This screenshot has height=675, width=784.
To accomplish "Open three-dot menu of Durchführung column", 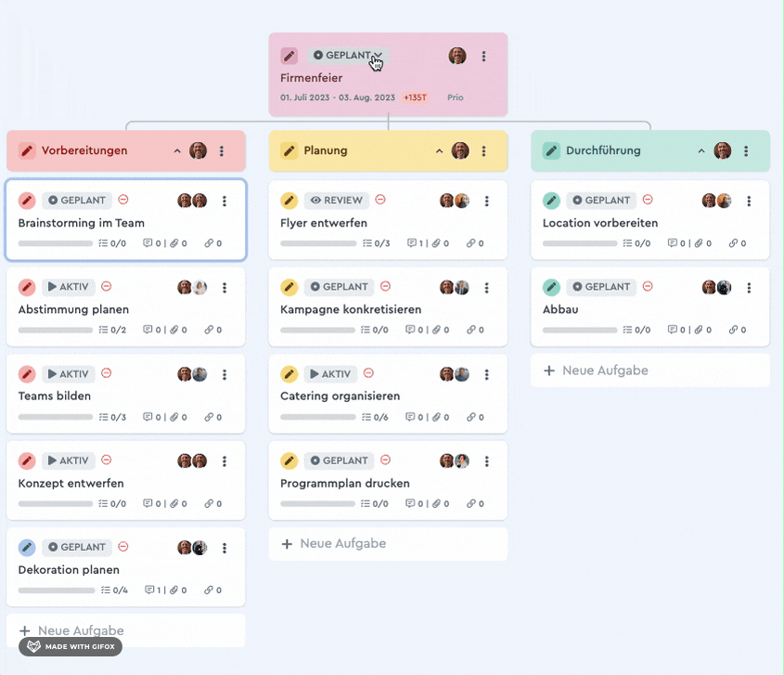I will tap(746, 151).
